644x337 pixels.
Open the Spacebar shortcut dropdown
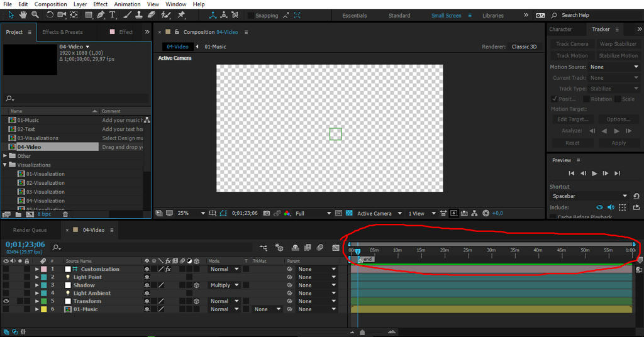point(625,196)
